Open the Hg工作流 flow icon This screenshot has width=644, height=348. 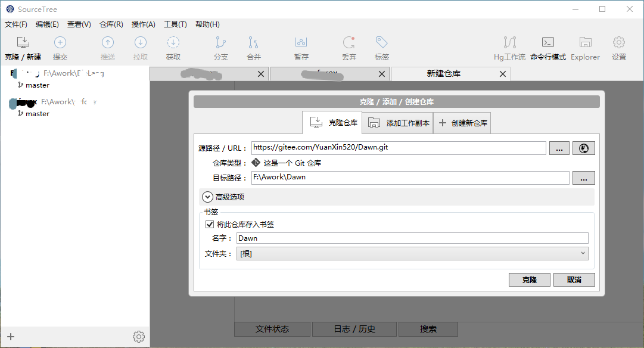coord(510,42)
